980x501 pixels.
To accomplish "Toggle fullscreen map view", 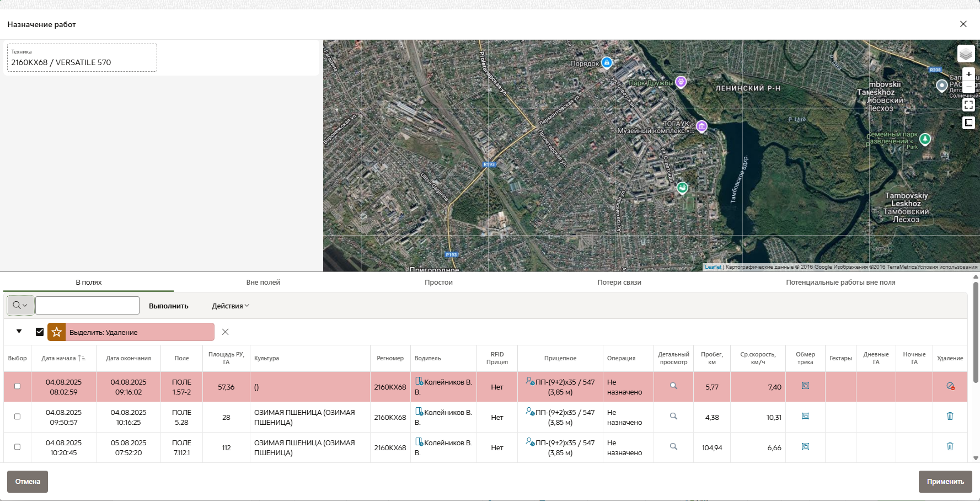I will 968,105.
